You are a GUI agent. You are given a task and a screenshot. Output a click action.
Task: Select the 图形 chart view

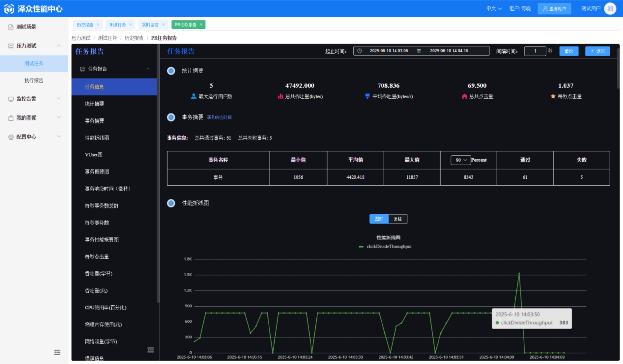[x=379, y=219]
